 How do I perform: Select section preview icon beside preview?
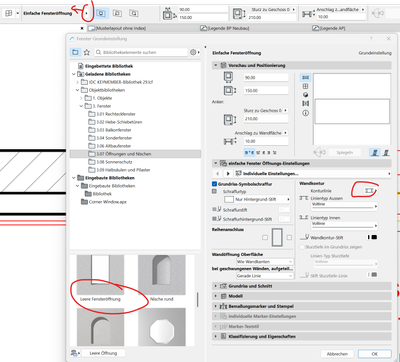[305, 104]
